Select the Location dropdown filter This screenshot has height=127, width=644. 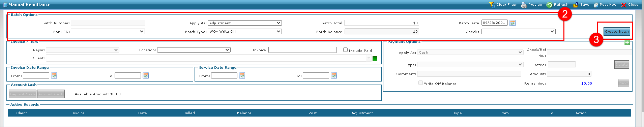point(194,50)
